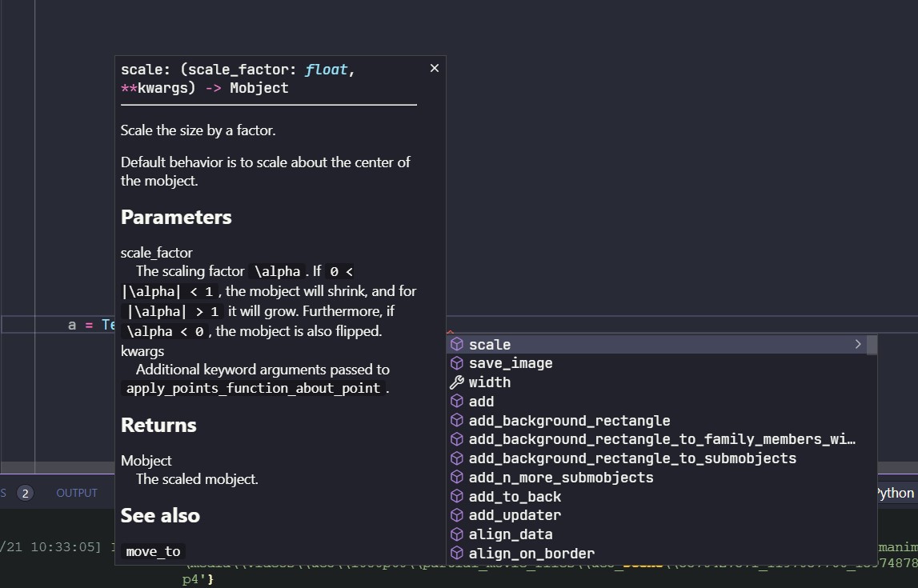Click the cube icon beside add_background_rectangle_to_submobjects
This screenshot has height=588, width=918.
coord(457,458)
